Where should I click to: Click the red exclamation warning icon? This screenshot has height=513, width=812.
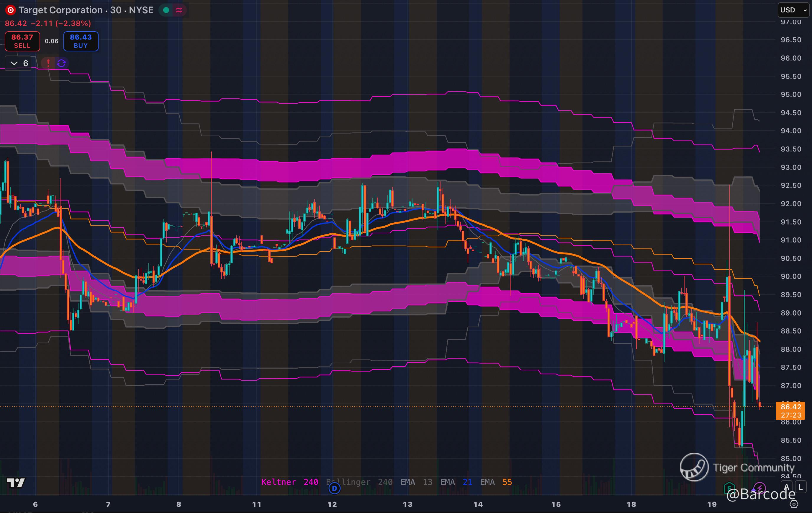click(x=48, y=63)
